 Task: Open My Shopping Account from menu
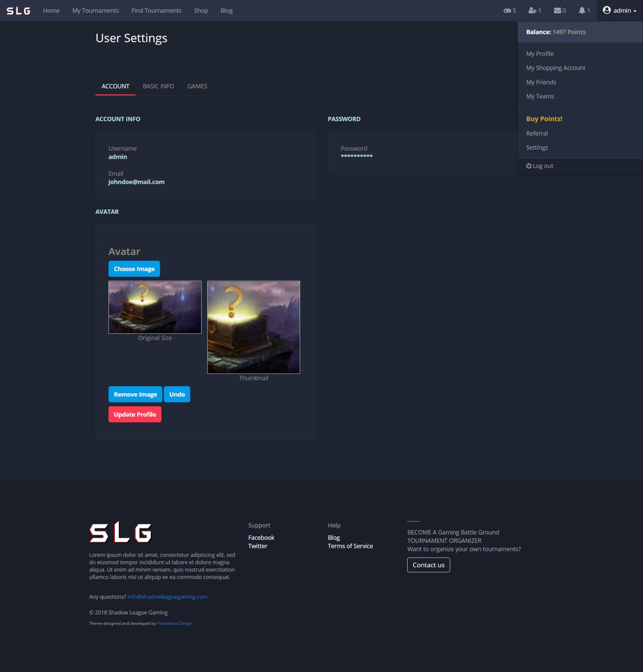tap(556, 68)
